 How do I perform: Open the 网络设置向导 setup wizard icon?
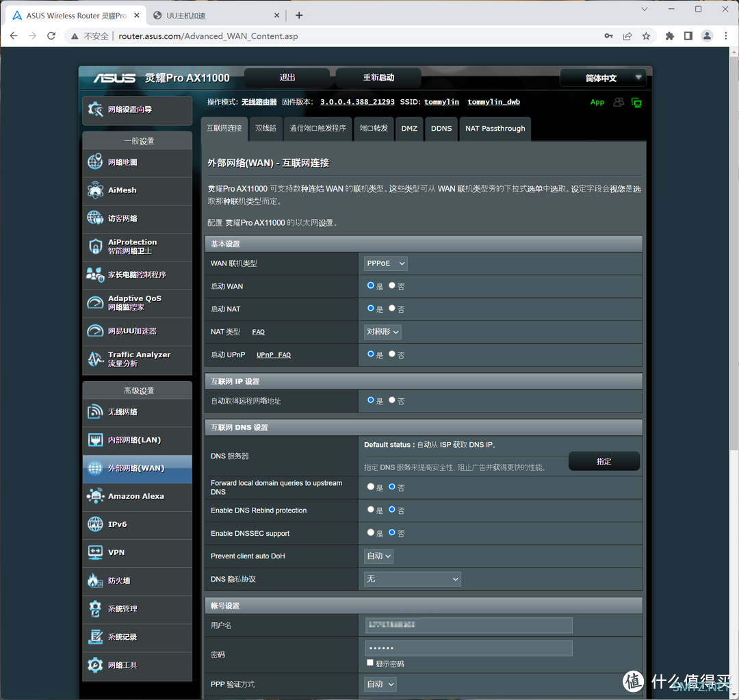tap(95, 110)
